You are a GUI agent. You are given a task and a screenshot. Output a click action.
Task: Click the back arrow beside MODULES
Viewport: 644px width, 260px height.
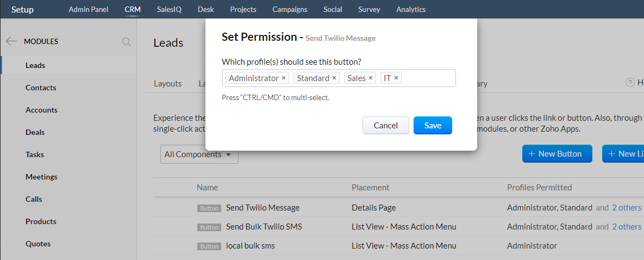point(11,41)
